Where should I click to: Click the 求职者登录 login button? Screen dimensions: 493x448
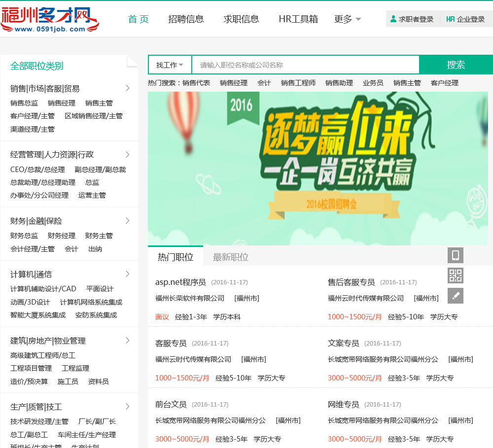click(413, 19)
